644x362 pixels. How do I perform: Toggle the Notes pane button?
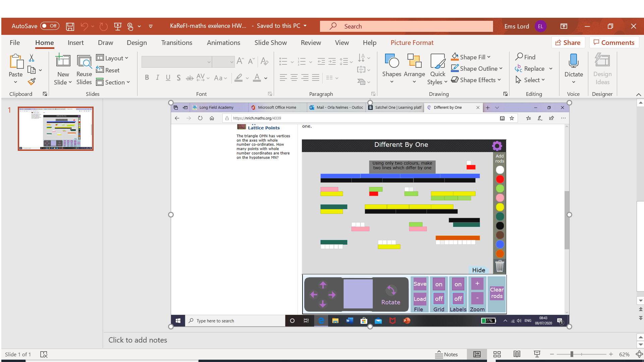pyautogui.click(x=446, y=354)
